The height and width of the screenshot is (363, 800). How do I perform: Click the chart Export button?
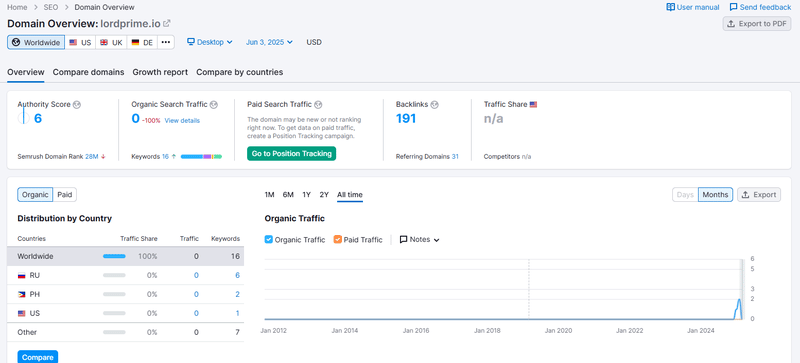click(x=759, y=195)
